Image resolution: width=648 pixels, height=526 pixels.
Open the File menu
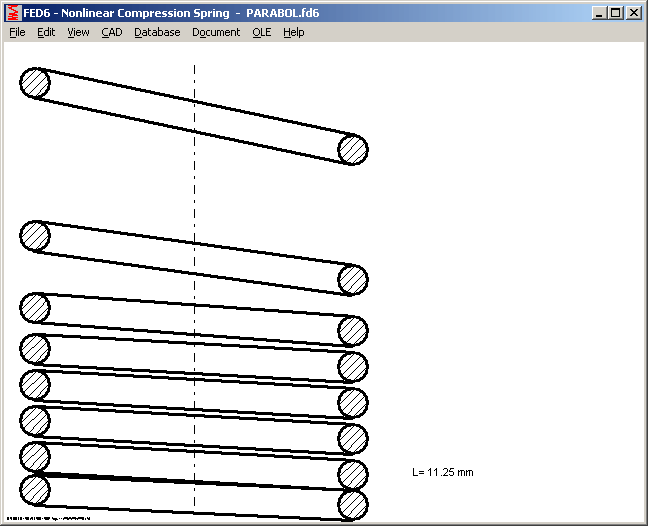pyautogui.click(x=17, y=32)
